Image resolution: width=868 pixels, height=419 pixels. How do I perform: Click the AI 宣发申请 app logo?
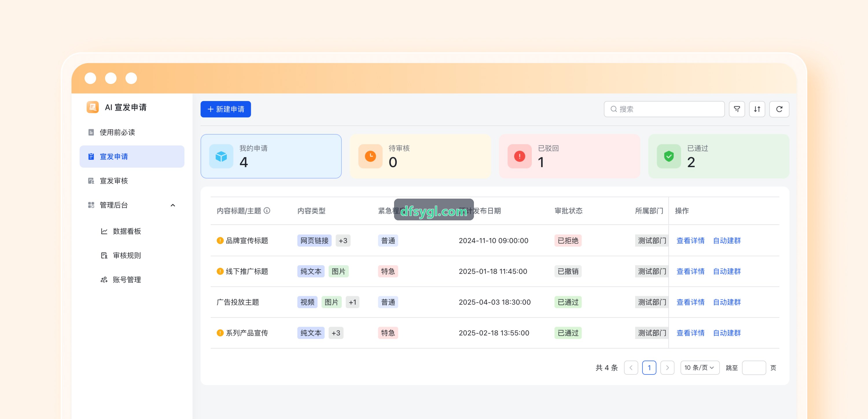pyautogui.click(x=92, y=107)
